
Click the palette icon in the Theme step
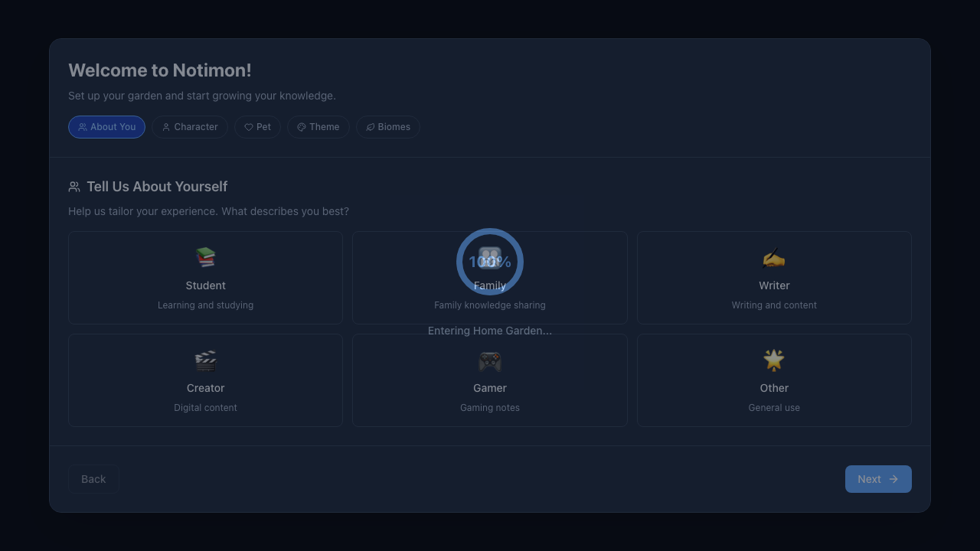[302, 127]
